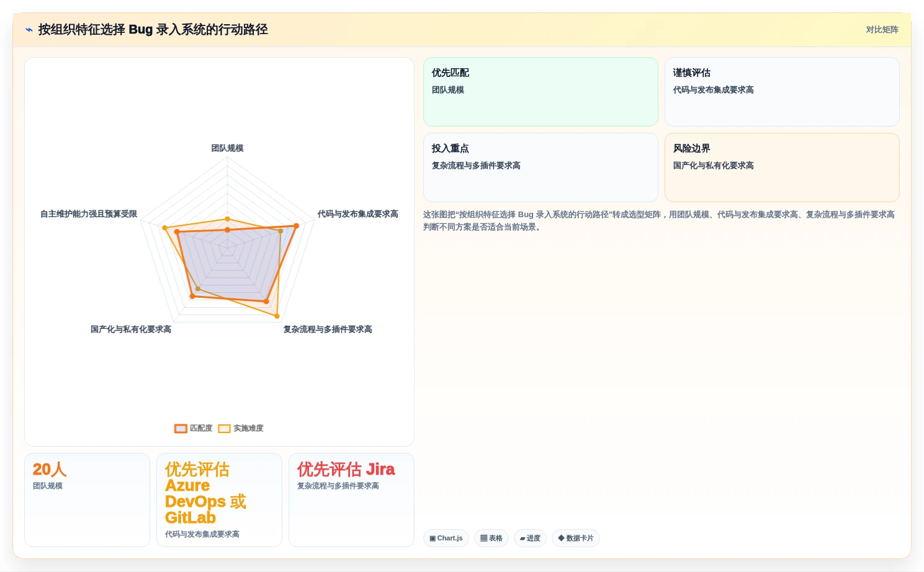The image size is (924, 572).
Task: Click the Chart.js tag
Action: coord(446,538)
